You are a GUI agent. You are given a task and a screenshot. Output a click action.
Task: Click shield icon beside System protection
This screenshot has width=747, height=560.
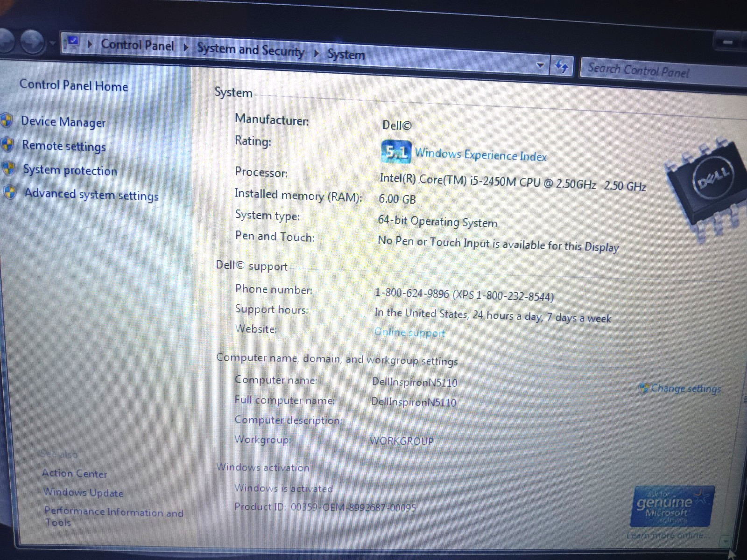point(8,168)
